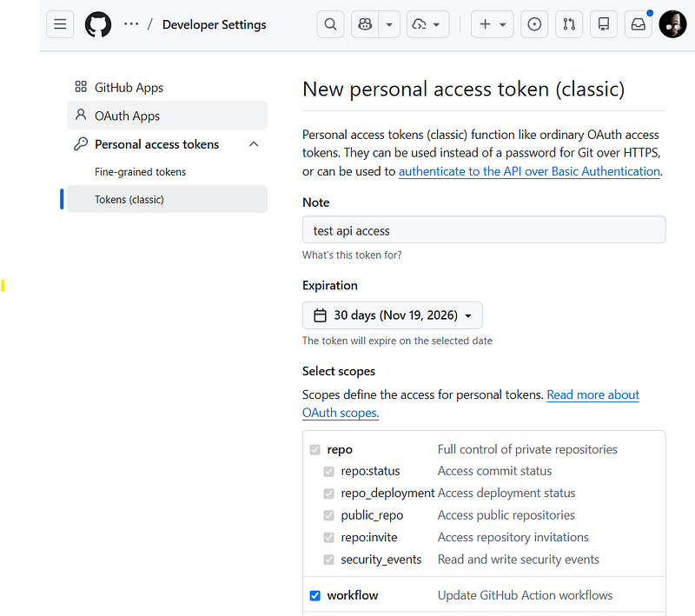The height and width of the screenshot is (616, 695).
Task: Click the 'What's this token for?' hint text
Action: [x=352, y=255]
